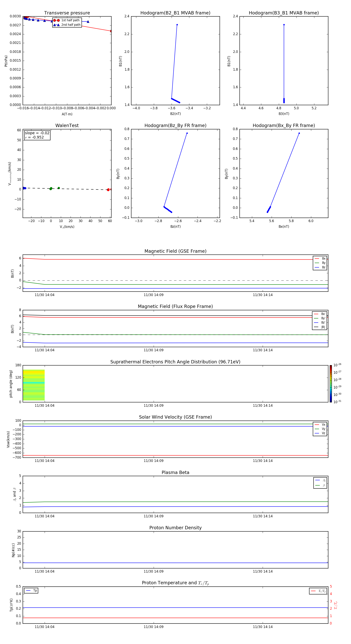Screen dimensions: 351x644
Task: Click the "11/30 14:09" tick under Proton Temperature plot
Action: (154, 627)
